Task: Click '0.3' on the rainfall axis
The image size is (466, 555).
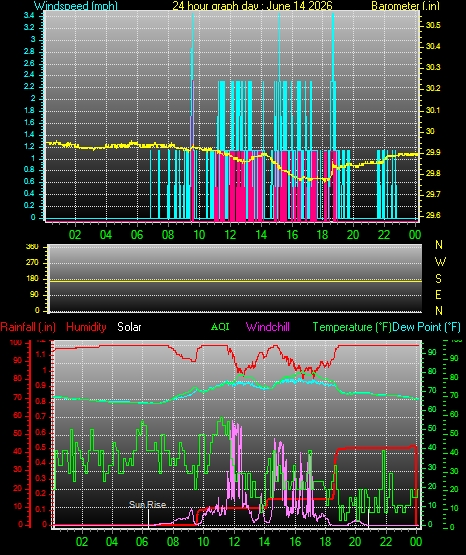Action: pyautogui.click(x=41, y=478)
